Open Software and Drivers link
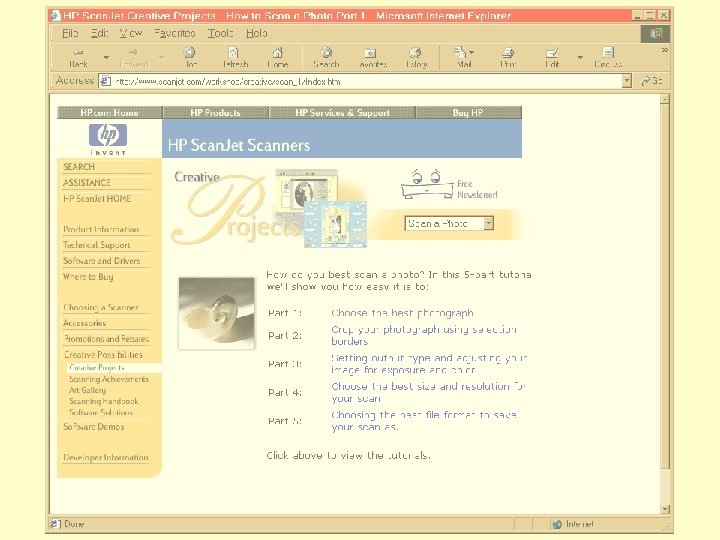This screenshot has height=540, width=720. tap(101, 261)
